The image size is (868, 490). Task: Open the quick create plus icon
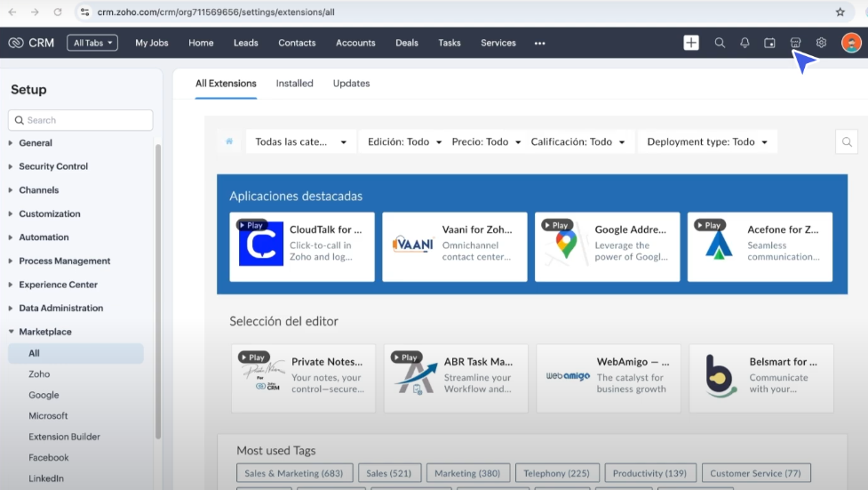click(x=691, y=43)
